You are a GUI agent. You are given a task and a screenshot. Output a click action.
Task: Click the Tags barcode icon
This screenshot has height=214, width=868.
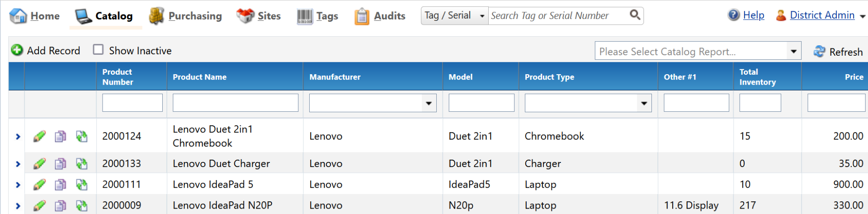coord(305,16)
